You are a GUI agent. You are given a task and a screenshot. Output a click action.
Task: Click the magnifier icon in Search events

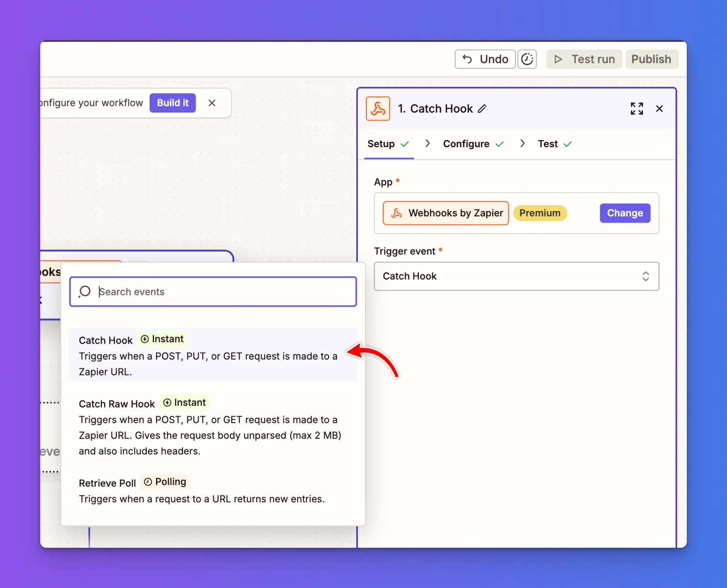pyautogui.click(x=85, y=292)
